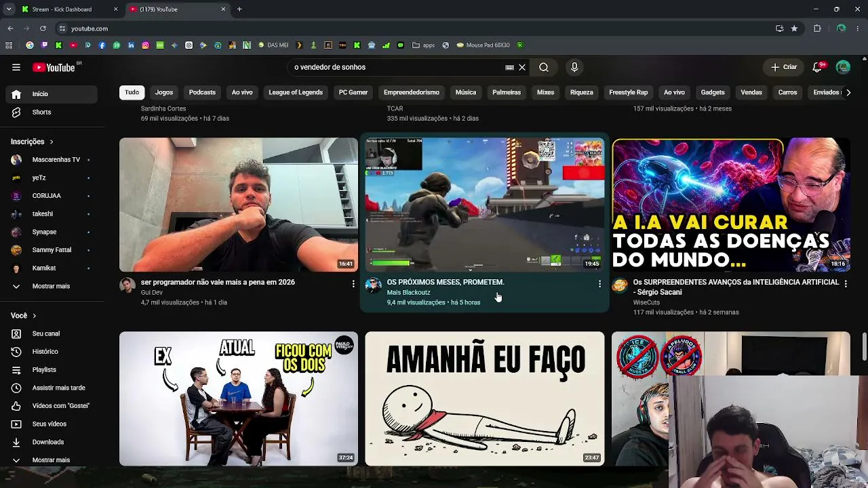Open Shorts from the sidebar
This screenshot has height=488, width=868.
(52, 112)
